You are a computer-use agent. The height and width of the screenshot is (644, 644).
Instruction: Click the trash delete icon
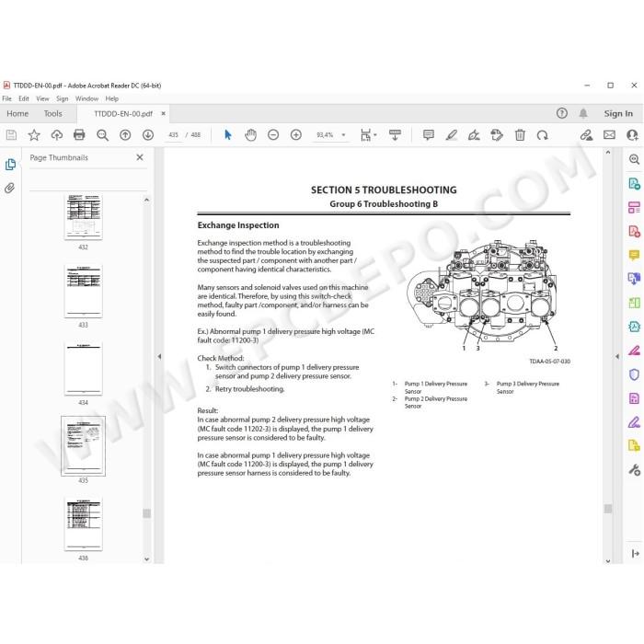click(520, 134)
